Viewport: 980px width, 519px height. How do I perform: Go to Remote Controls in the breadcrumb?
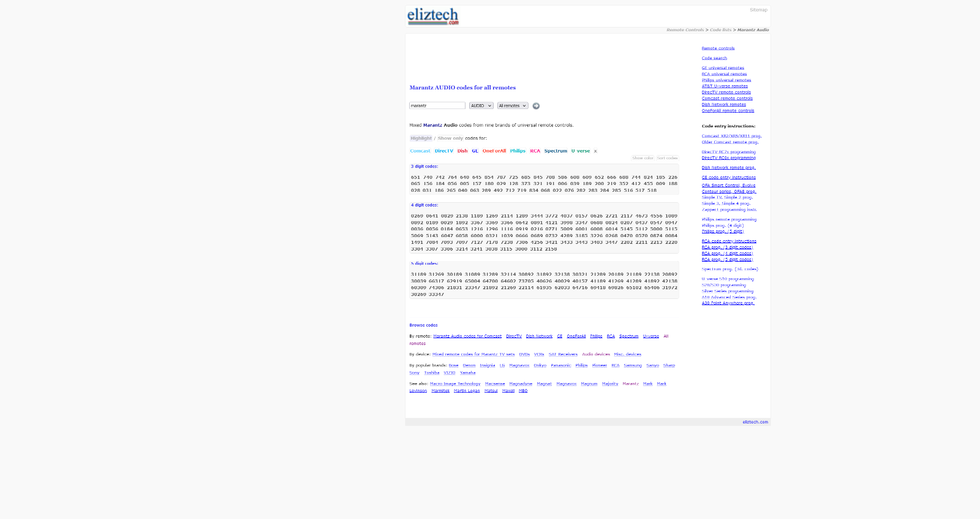tap(685, 30)
